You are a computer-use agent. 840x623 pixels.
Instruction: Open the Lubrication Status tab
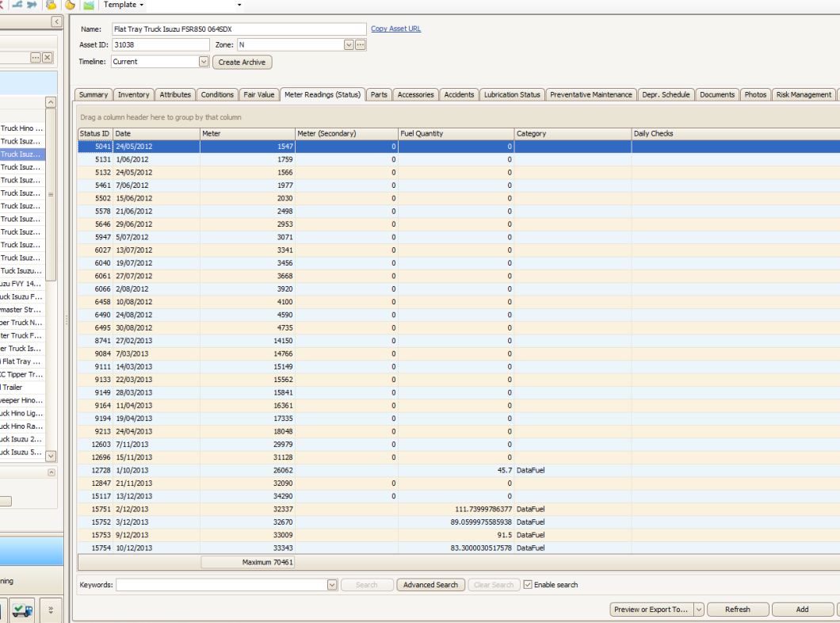512,94
